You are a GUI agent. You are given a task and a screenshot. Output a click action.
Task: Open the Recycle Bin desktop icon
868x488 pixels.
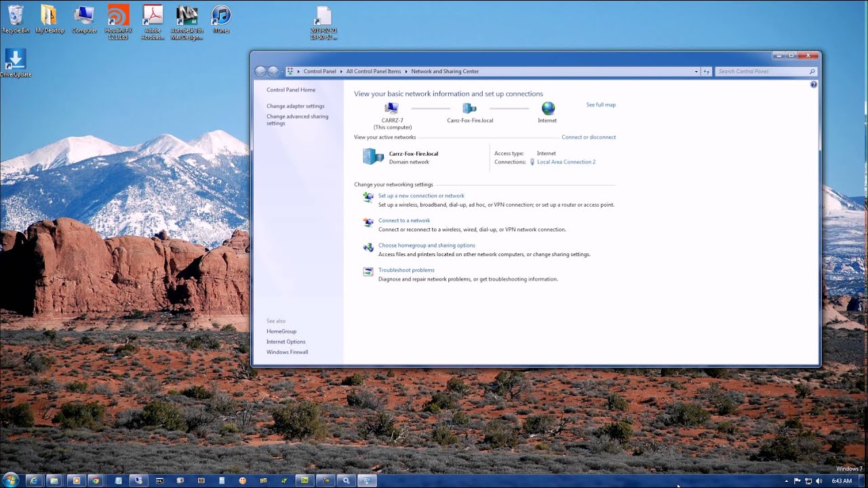click(16, 19)
